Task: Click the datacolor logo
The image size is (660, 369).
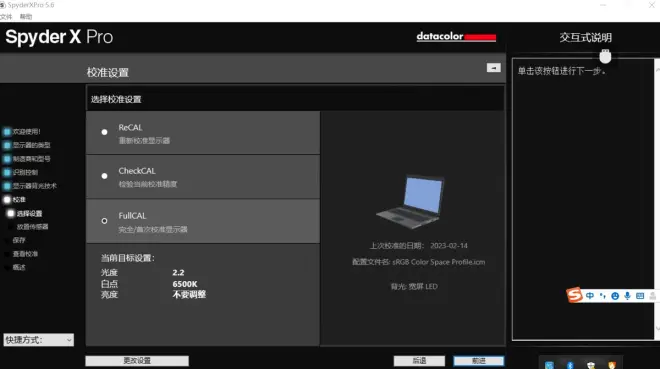Action: [x=456, y=37]
